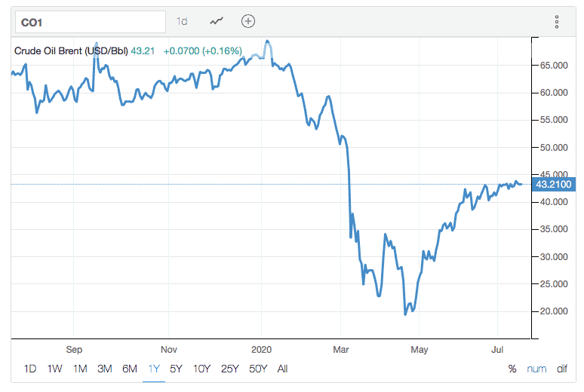Show the 10Y time range

click(201, 369)
